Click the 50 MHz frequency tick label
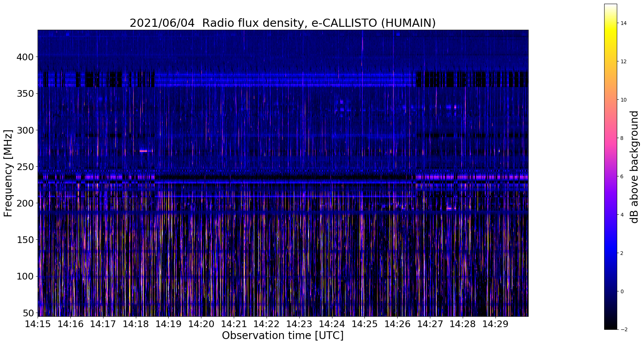The height and width of the screenshot is (345, 644). (x=28, y=313)
